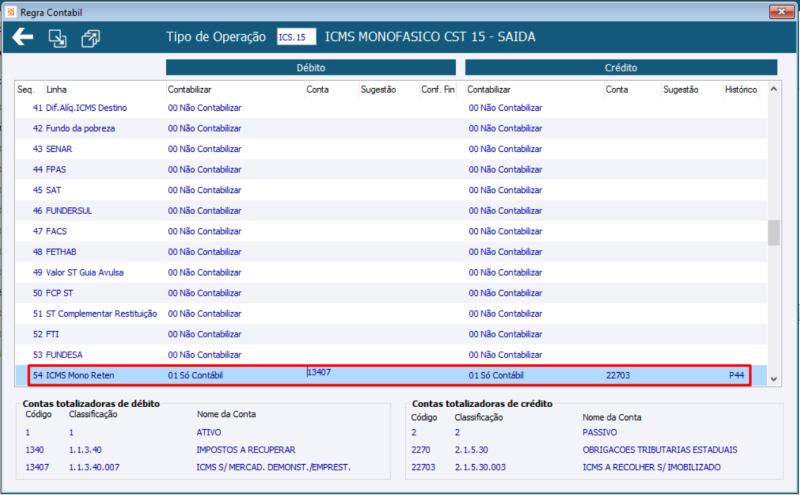Image resolution: width=800 pixels, height=495 pixels.
Task: Select row 49 Valor ST Guia Avulsa
Action: tap(391, 272)
